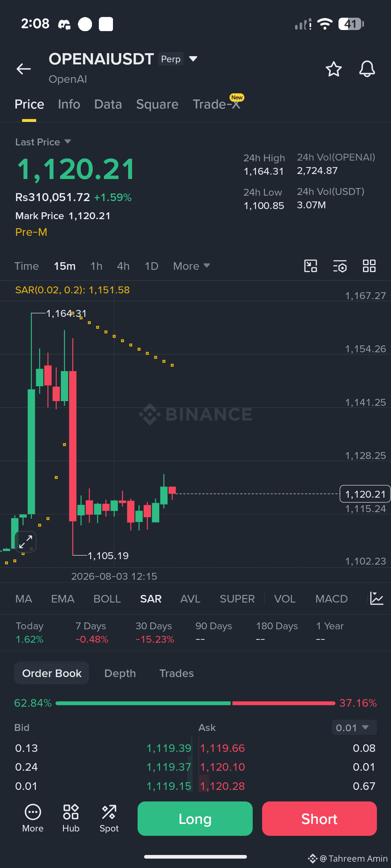
Task: Select bid price 1,119.15
Action: (x=169, y=786)
